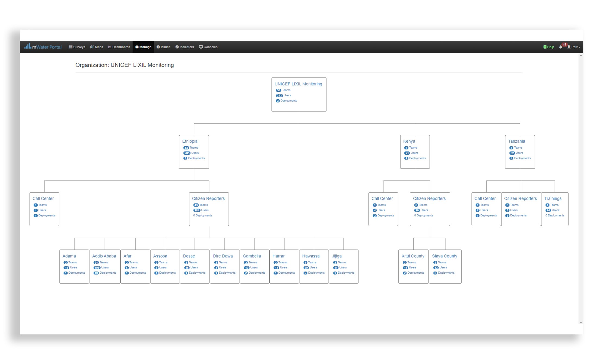Image resolution: width=603 pixels, height=364 pixels.
Task: Open the Gambella group
Action: (x=252, y=256)
